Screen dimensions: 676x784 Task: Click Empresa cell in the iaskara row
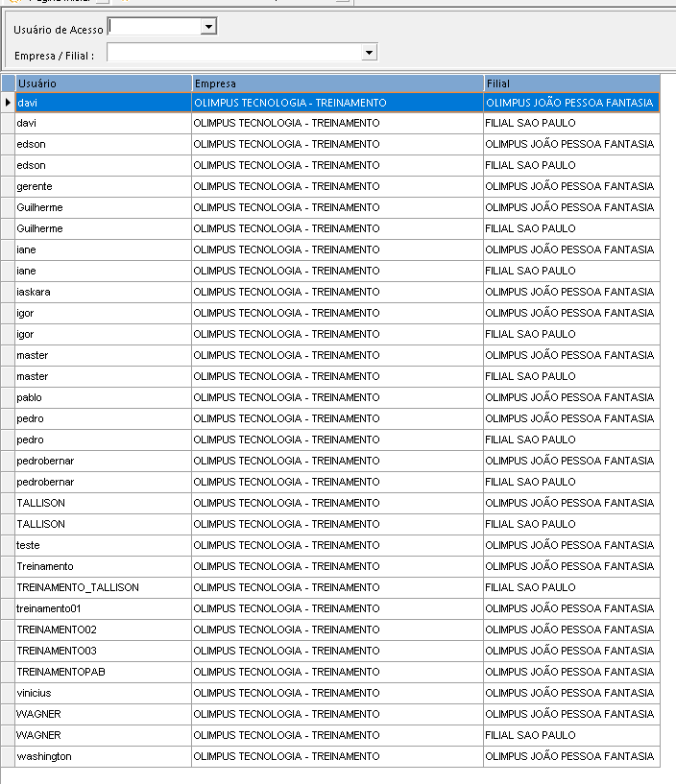pyautogui.click(x=338, y=292)
